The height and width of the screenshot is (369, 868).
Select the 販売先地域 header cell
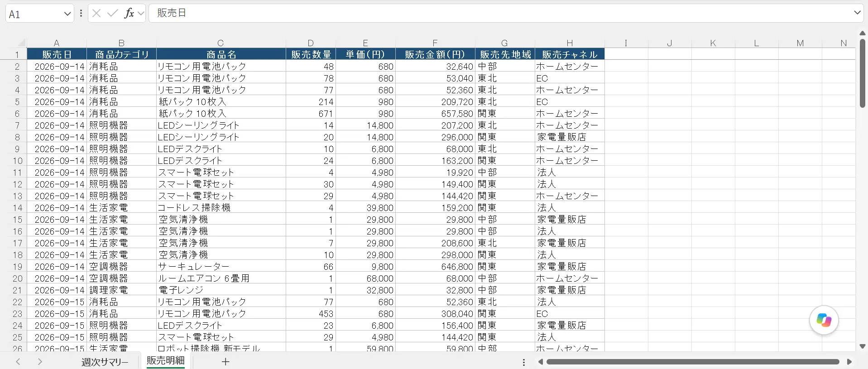tap(505, 54)
